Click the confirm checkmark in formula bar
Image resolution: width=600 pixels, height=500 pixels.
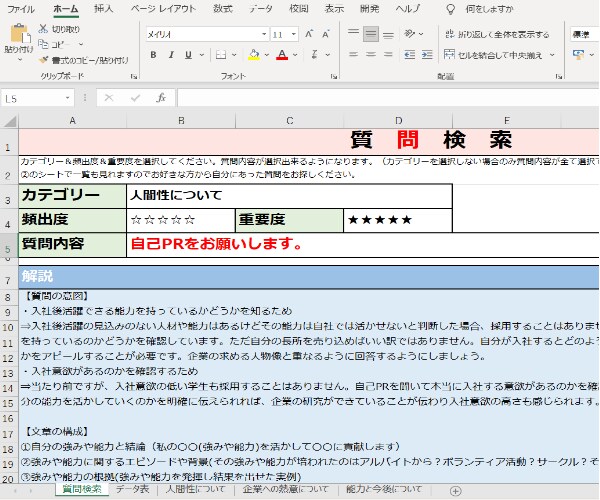(x=135, y=98)
